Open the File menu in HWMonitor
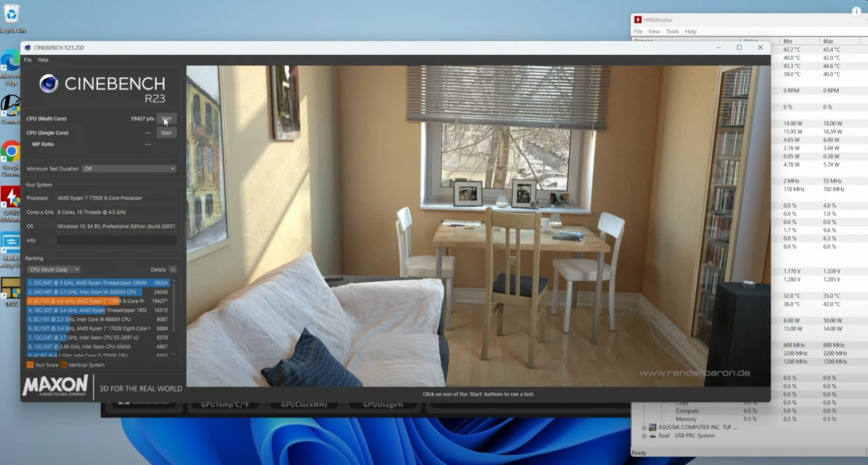868x465 pixels. pyautogui.click(x=638, y=31)
